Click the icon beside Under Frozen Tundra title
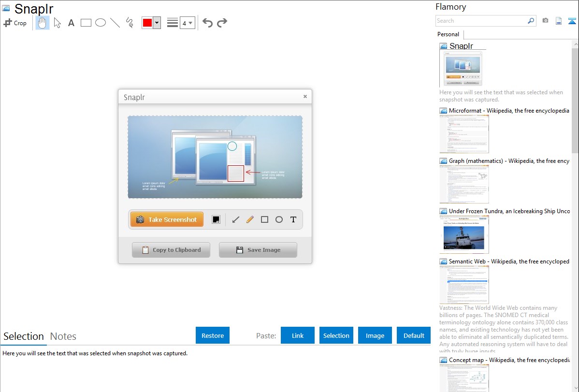 [443, 211]
